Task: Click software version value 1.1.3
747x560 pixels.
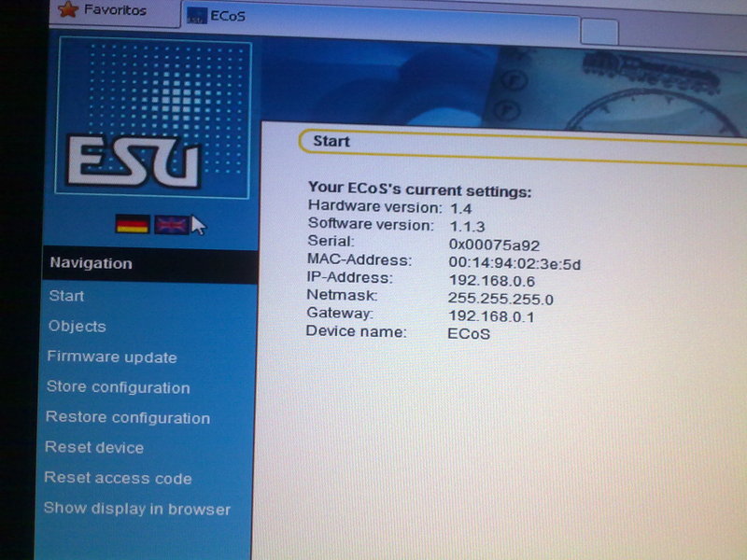Action: 467,227
